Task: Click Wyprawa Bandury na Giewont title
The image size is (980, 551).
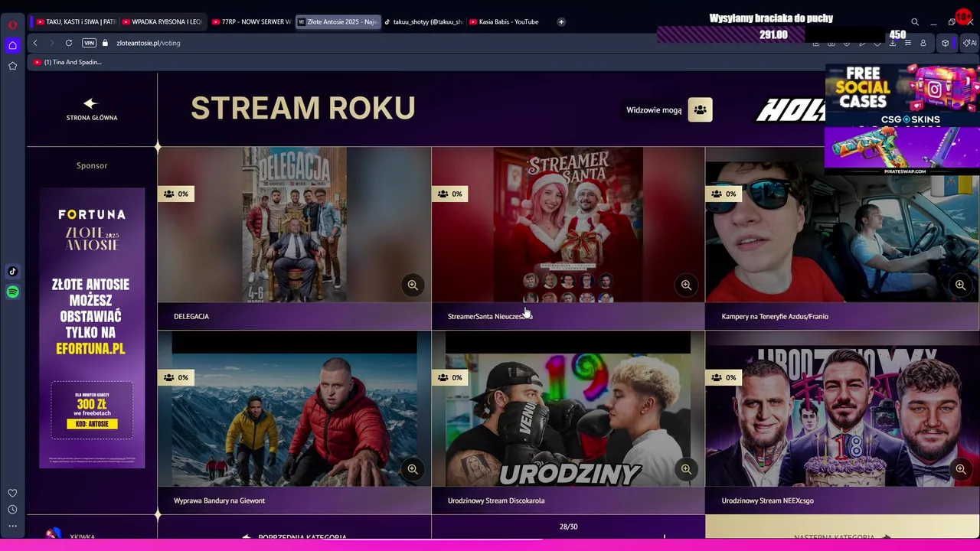Action: tap(219, 500)
